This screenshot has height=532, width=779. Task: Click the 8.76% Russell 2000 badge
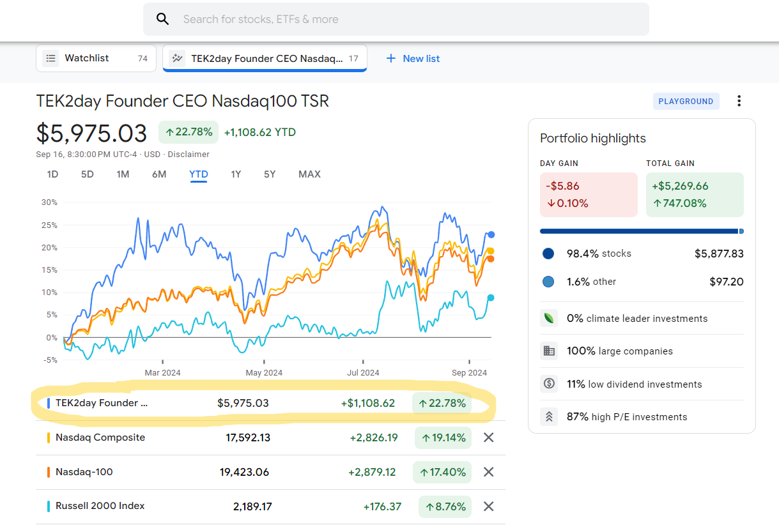tap(445, 506)
